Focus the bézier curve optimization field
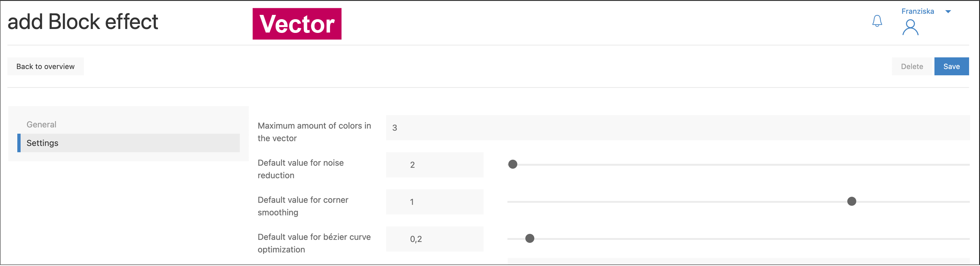Screen dimensions: 980x266 click(434, 239)
